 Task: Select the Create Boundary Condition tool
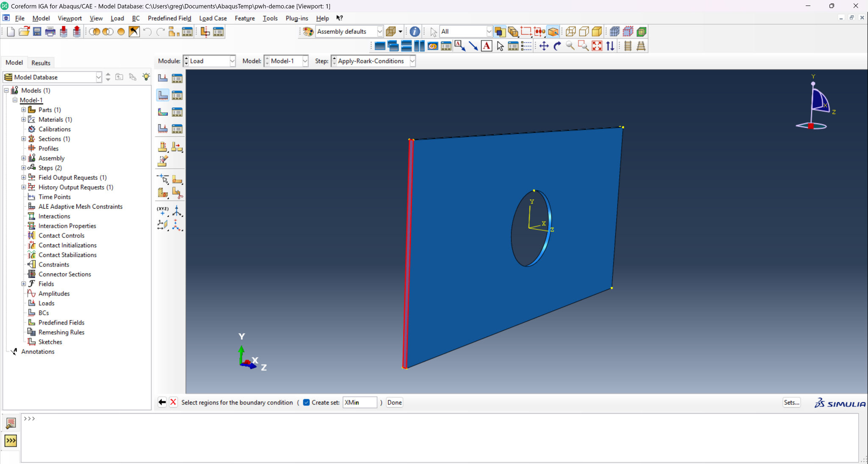(163, 95)
